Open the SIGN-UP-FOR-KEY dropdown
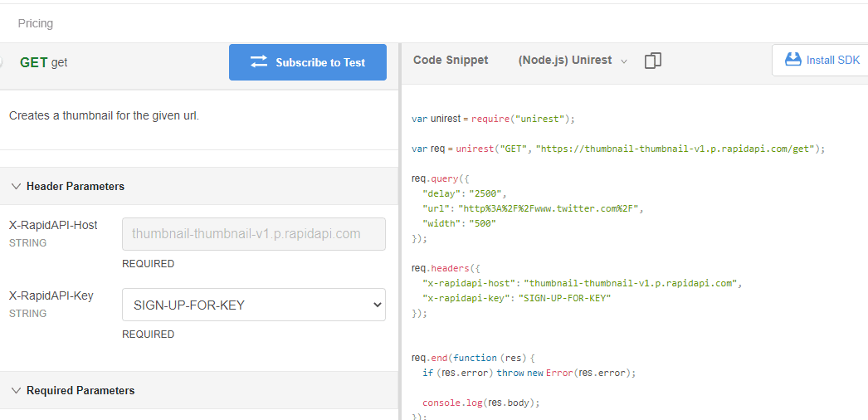This screenshot has width=868, height=420. 254,305
